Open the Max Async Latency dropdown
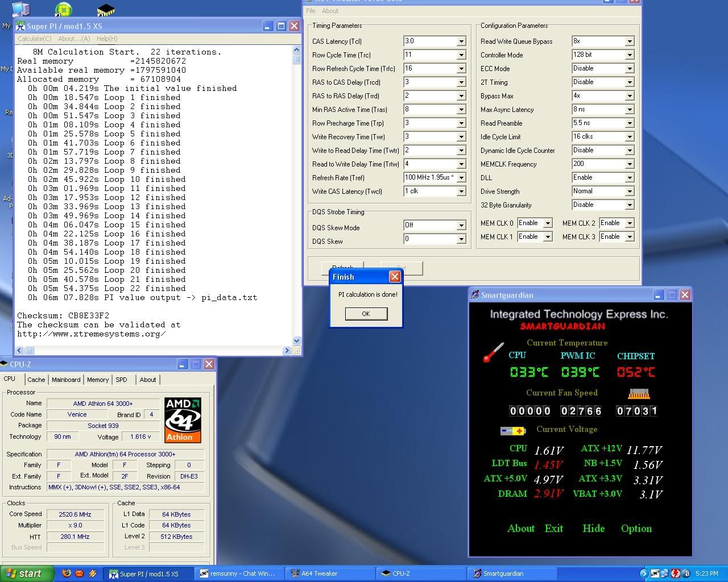This screenshot has height=582, width=728. click(x=630, y=110)
